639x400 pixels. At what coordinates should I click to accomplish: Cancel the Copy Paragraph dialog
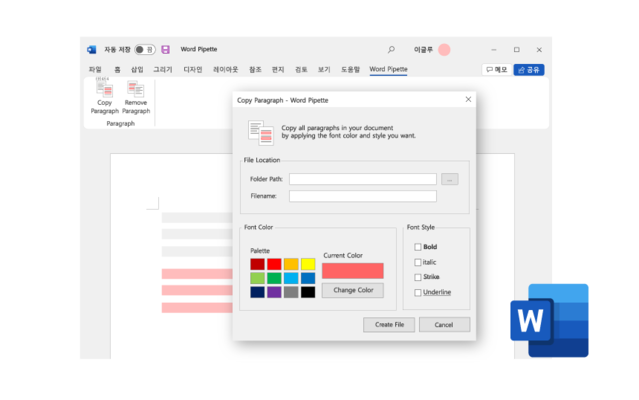[444, 325]
